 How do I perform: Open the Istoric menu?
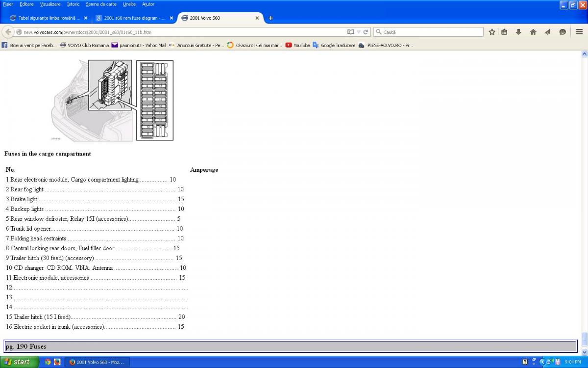[73, 4]
